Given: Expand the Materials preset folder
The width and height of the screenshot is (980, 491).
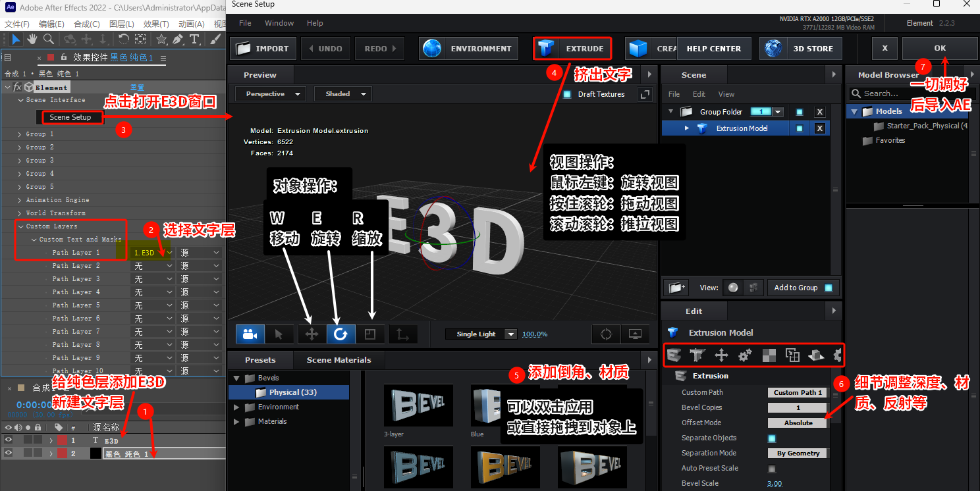Looking at the screenshot, I should [236, 422].
